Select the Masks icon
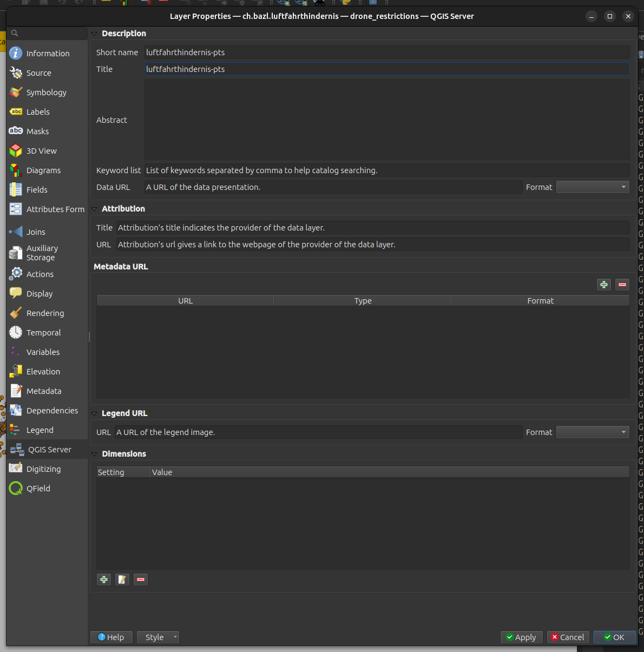The height and width of the screenshot is (652, 644). click(16, 131)
